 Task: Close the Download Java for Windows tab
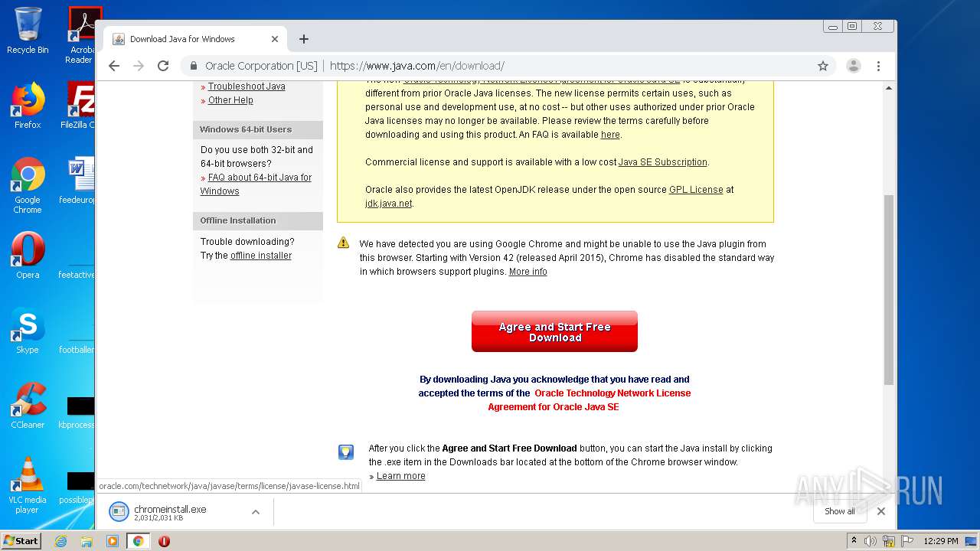275,39
